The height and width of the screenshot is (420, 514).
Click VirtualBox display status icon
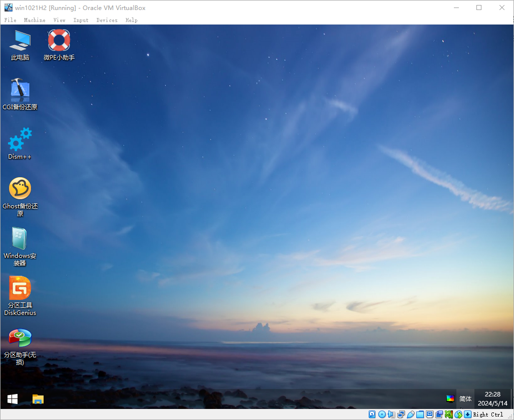429,414
